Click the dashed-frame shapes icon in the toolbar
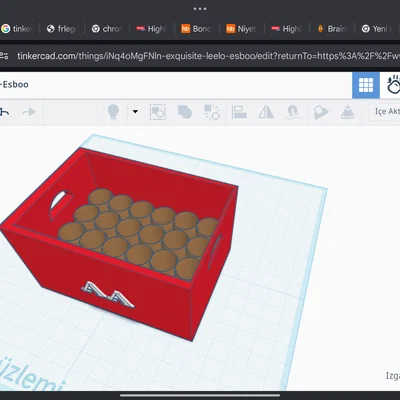This screenshot has width=400, height=400. click(x=158, y=112)
